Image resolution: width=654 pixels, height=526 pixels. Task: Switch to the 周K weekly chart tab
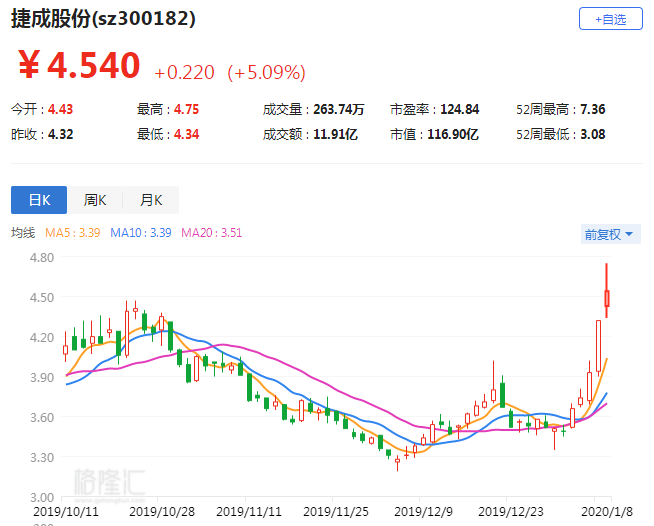click(95, 200)
